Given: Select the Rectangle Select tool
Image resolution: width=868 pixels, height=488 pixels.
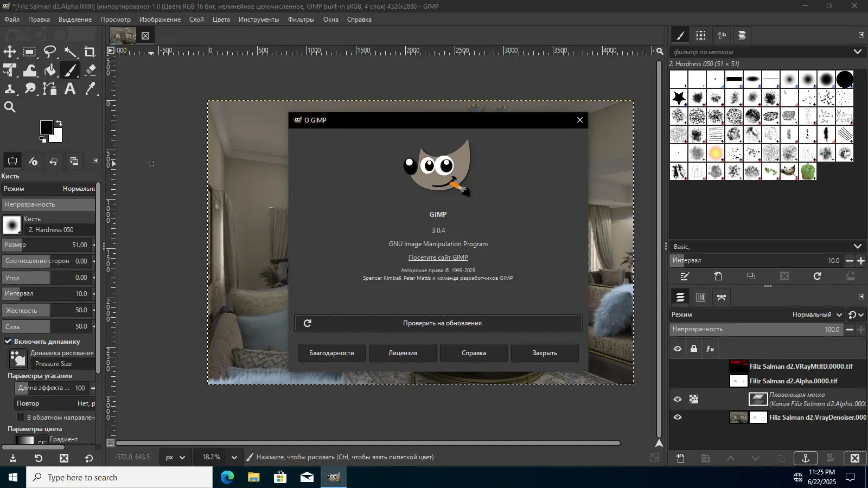Looking at the screenshot, I should [30, 52].
